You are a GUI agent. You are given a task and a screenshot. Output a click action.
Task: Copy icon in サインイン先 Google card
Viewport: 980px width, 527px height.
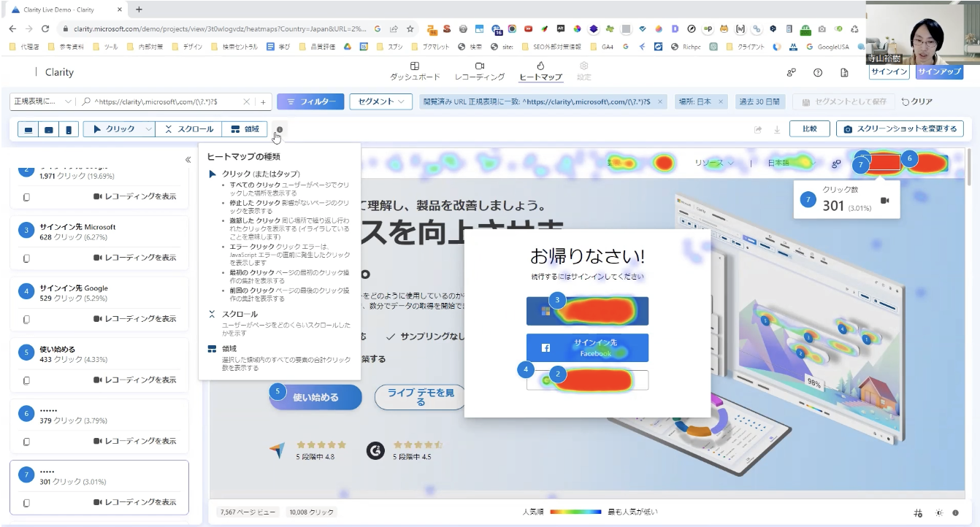pyautogui.click(x=27, y=319)
